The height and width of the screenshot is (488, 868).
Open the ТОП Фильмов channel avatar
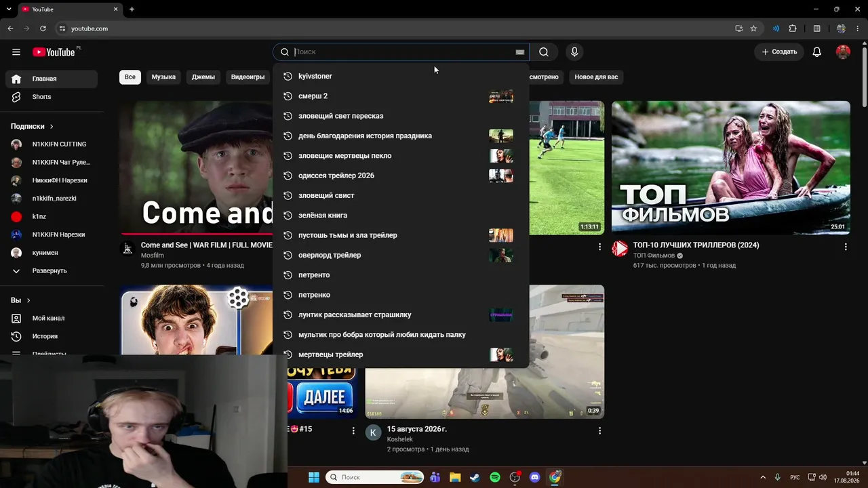(x=620, y=249)
